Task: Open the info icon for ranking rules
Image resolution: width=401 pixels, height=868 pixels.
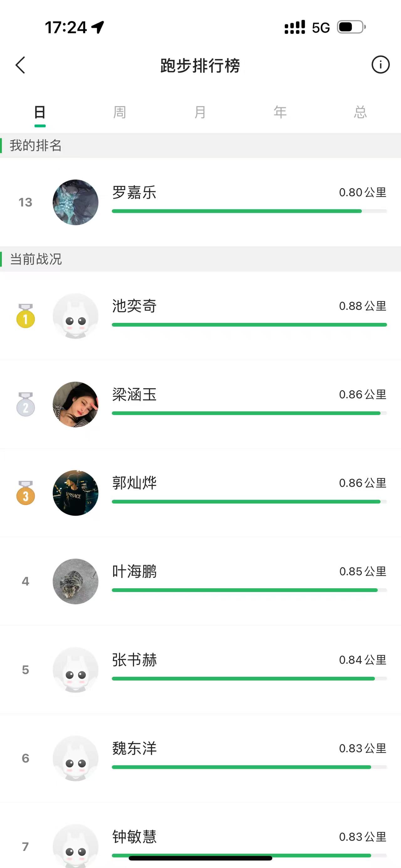Action: (x=380, y=65)
